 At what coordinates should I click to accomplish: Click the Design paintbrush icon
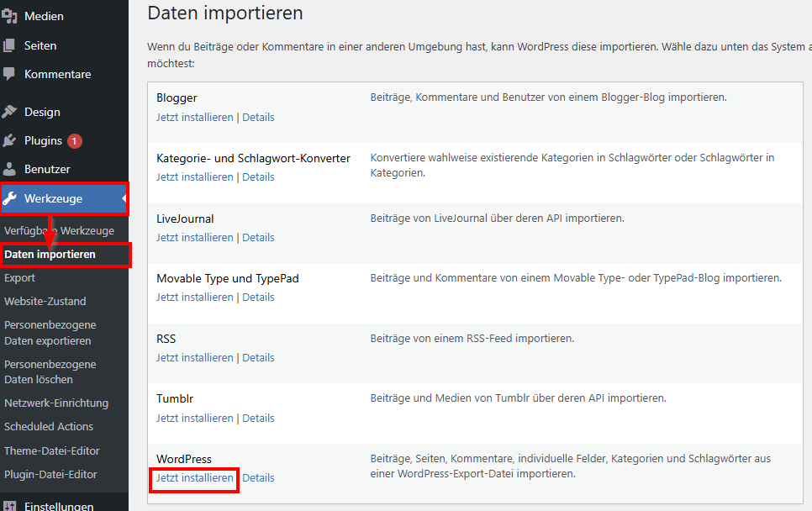[x=9, y=112]
